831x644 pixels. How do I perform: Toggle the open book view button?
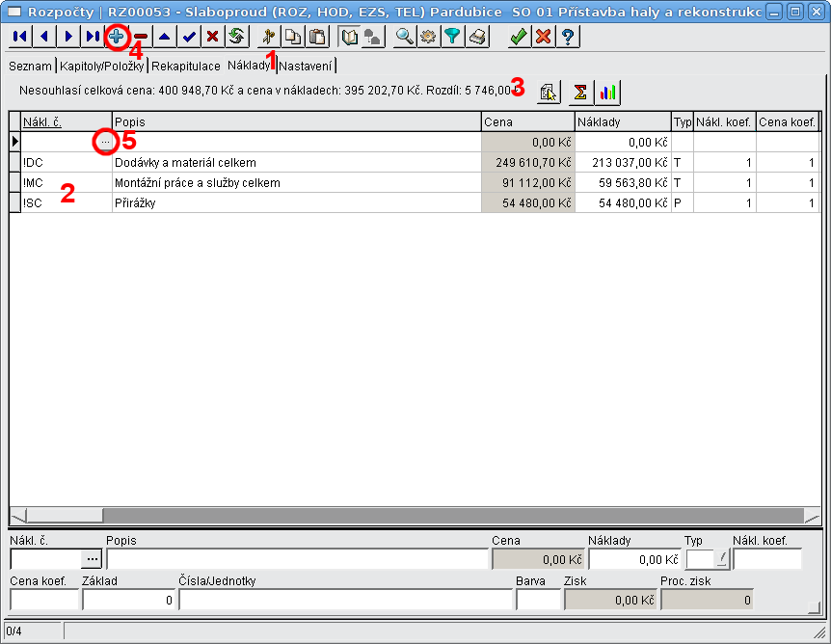(350, 37)
